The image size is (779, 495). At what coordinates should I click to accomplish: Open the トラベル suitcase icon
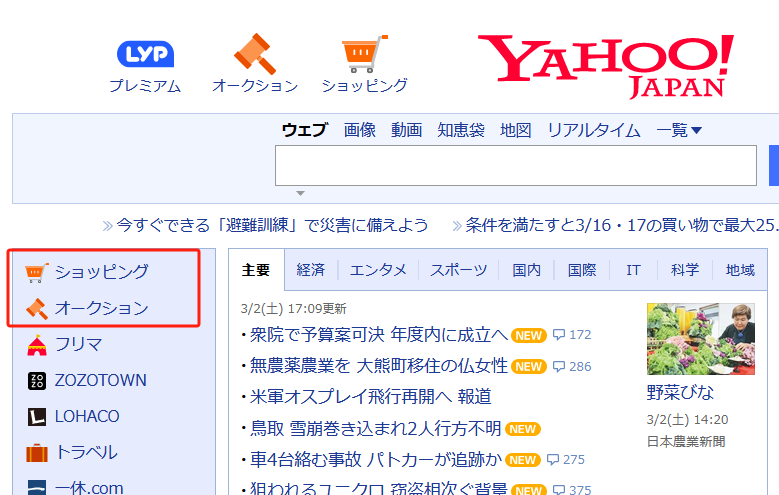[37, 452]
